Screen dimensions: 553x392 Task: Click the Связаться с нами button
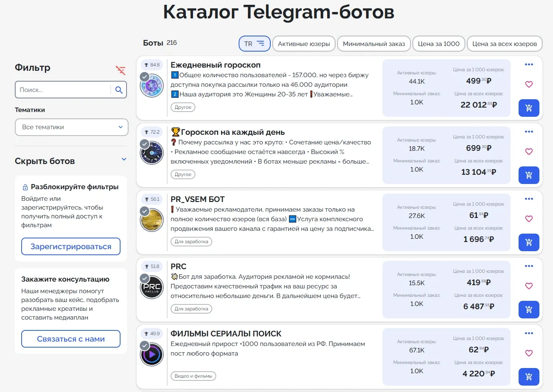[x=71, y=339]
